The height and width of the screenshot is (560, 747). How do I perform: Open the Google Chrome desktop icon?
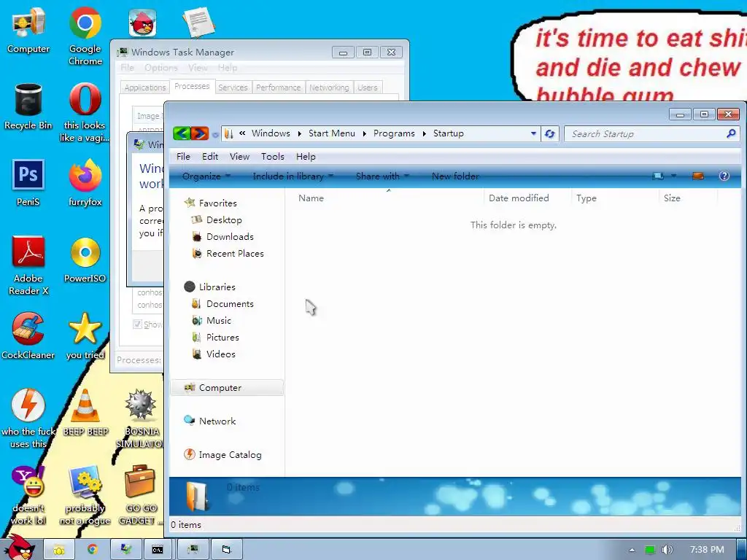point(85,36)
